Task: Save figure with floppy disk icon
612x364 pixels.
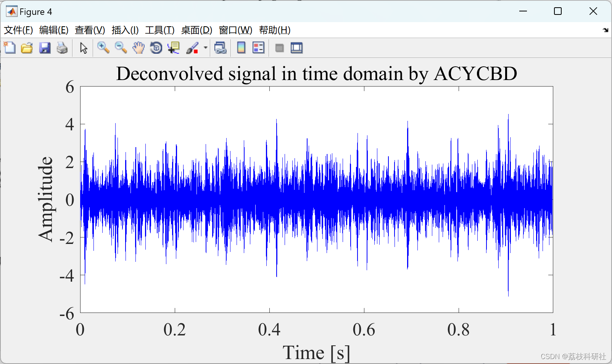Action: (45, 48)
